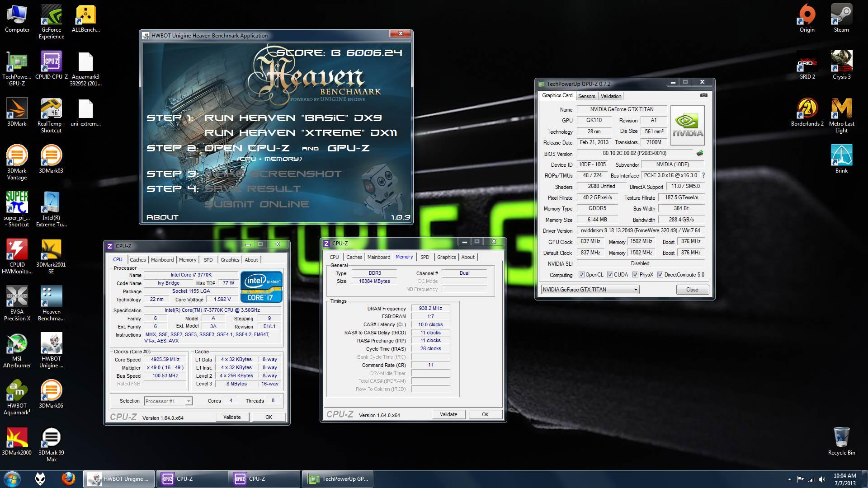Click Run Heaven "Xtreme" DX11
The width and height of the screenshot is (868, 488).
301,133
